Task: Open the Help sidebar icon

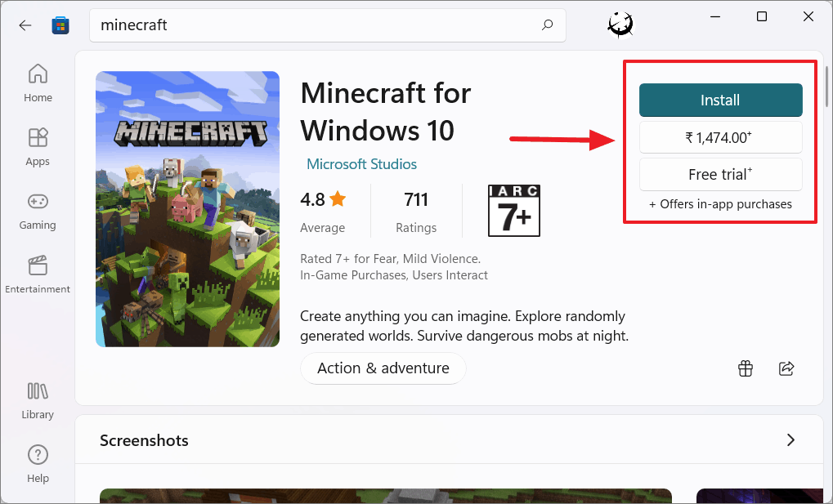Action: 37,456
